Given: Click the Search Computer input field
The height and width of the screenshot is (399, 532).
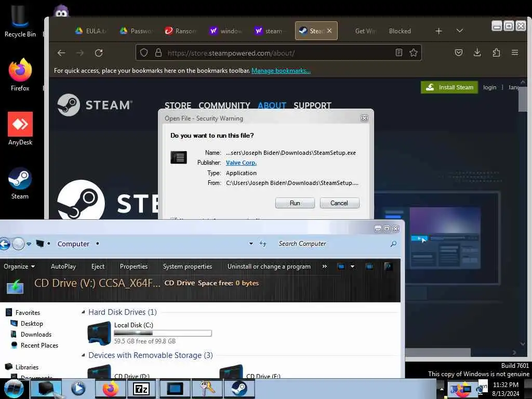Looking at the screenshot, I should point(332,244).
